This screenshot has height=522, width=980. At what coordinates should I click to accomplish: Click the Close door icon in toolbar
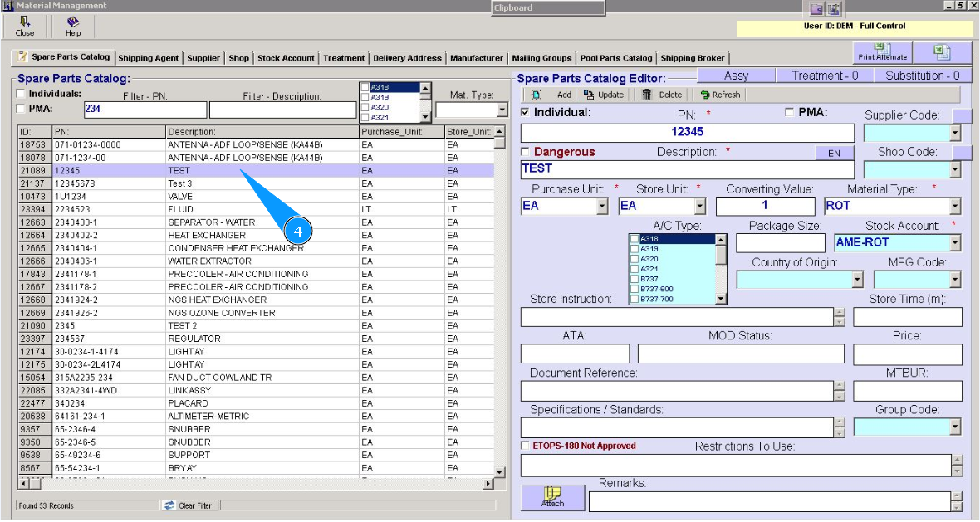(25, 22)
